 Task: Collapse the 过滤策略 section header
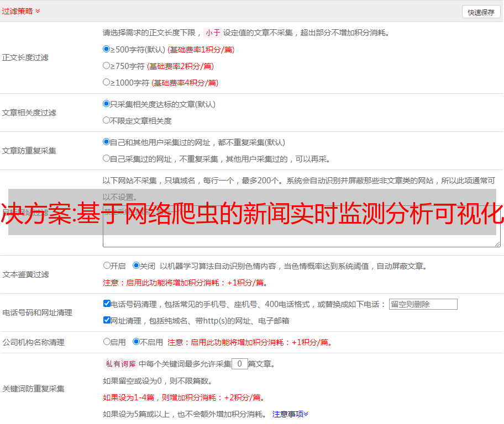[20, 11]
